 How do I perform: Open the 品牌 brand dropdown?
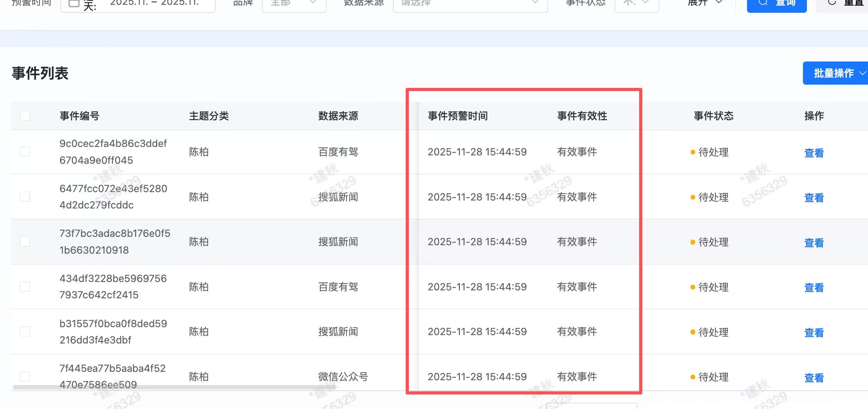(x=294, y=4)
